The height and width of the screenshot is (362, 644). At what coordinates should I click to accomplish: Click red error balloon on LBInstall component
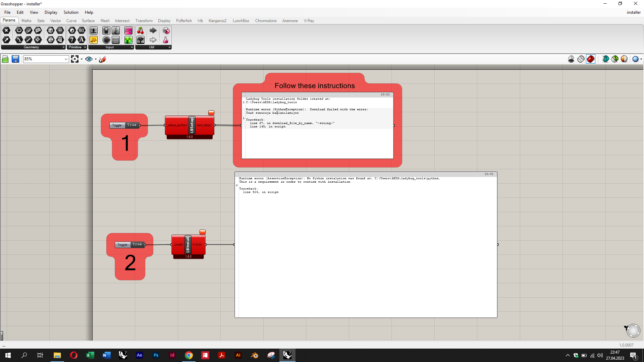(x=203, y=232)
